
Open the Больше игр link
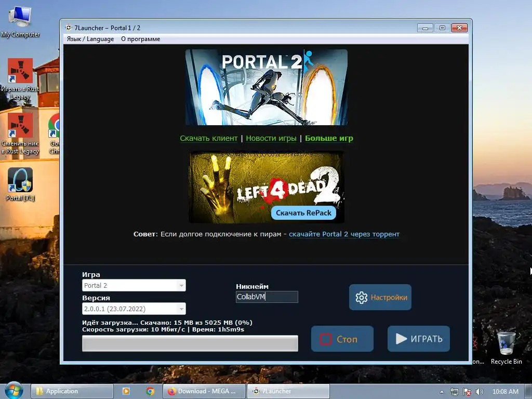(x=329, y=138)
